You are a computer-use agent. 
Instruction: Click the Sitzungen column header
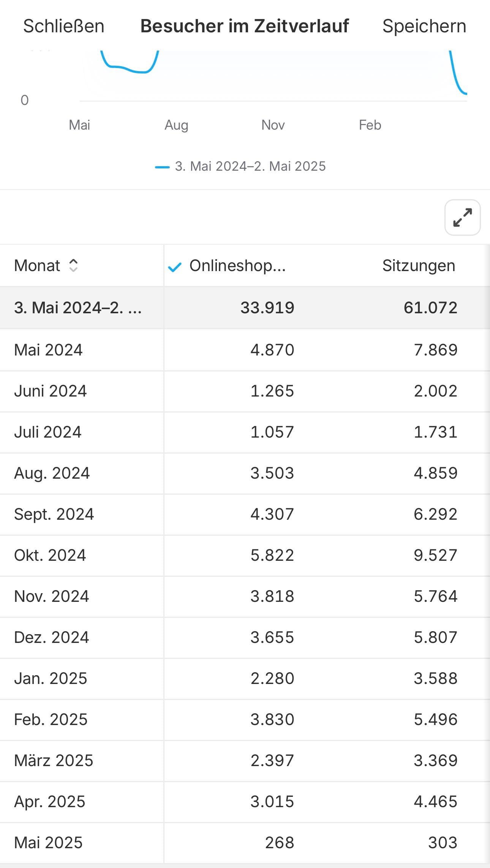(418, 266)
